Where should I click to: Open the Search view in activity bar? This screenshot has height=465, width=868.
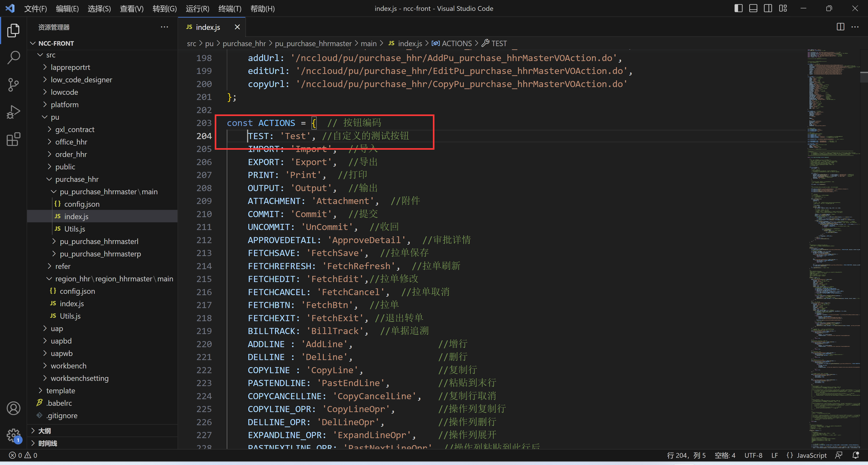click(13, 57)
